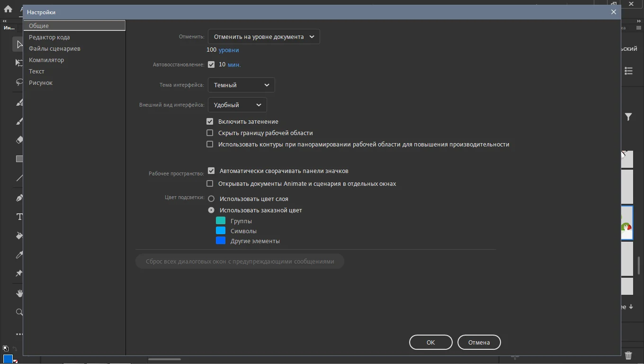This screenshot has width=644, height=364.
Task: Click the Home icon in the top-left corner
Action: click(x=8, y=9)
